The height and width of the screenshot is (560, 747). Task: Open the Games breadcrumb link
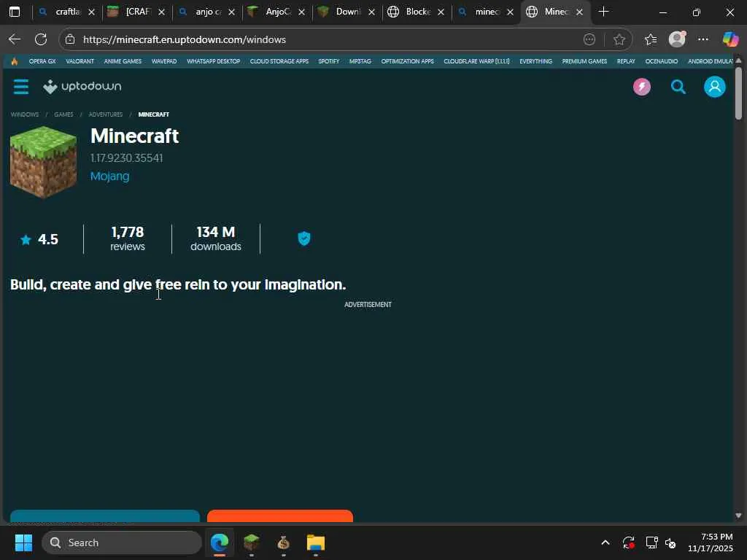click(x=63, y=114)
